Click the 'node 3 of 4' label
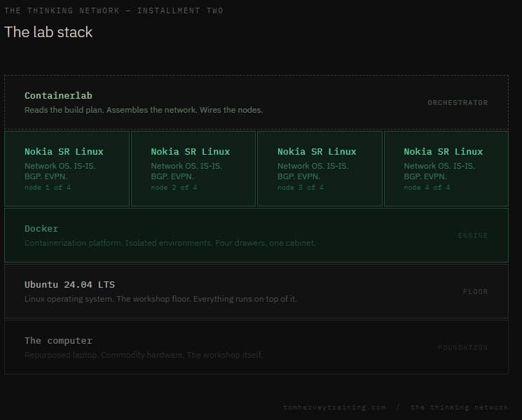Viewport: 522px width, 420px height. click(x=301, y=188)
